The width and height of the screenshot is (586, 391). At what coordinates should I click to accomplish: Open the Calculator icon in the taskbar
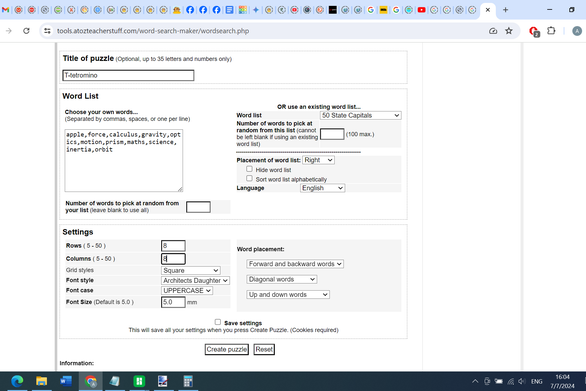[188, 381]
